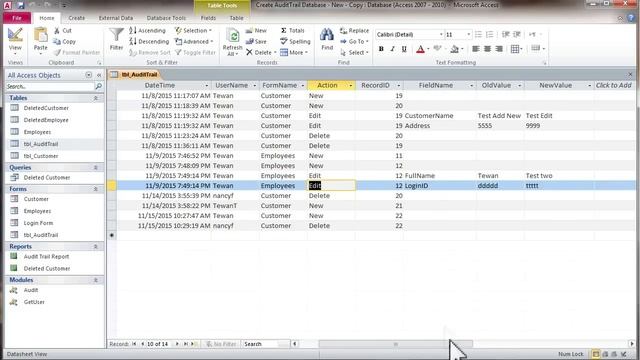
Task: Collapse the Reports group
Action: tap(96, 247)
